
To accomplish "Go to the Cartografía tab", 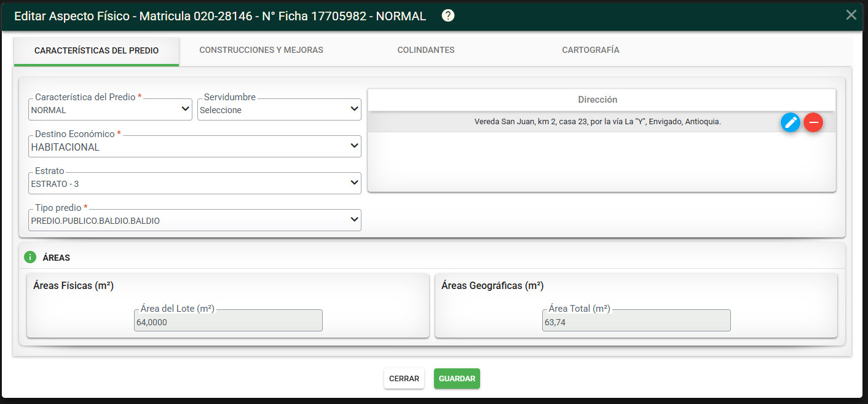I will pos(591,50).
